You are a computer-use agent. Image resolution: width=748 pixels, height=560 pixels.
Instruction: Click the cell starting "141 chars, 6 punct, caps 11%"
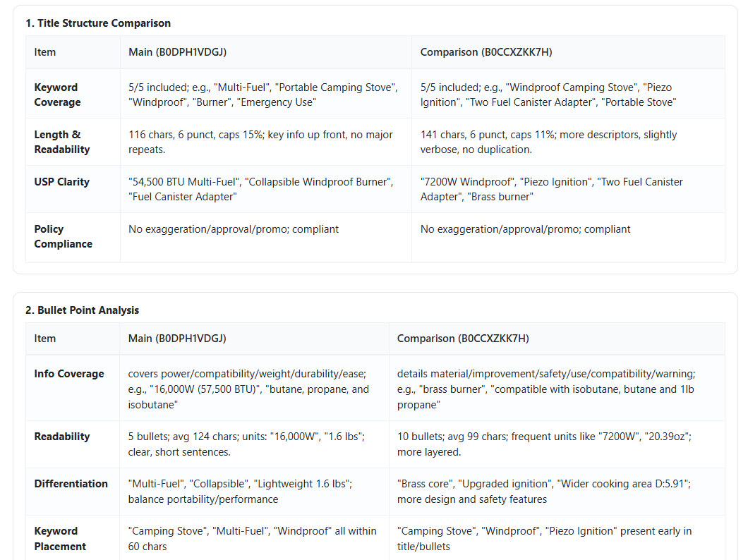click(x=548, y=142)
